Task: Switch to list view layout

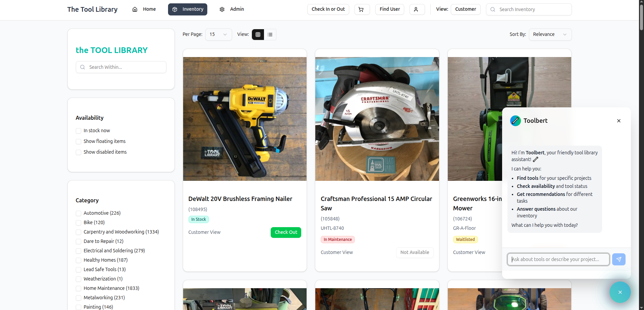Action: coord(270,35)
